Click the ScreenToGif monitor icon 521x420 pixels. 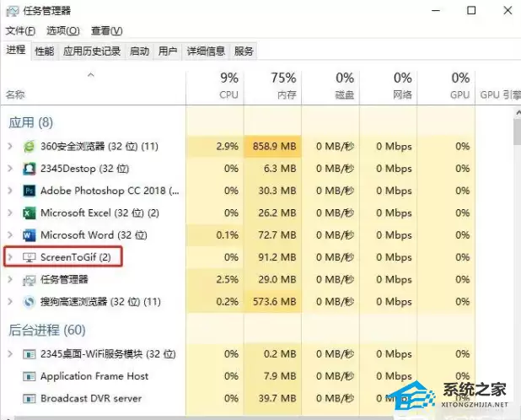(x=29, y=257)
